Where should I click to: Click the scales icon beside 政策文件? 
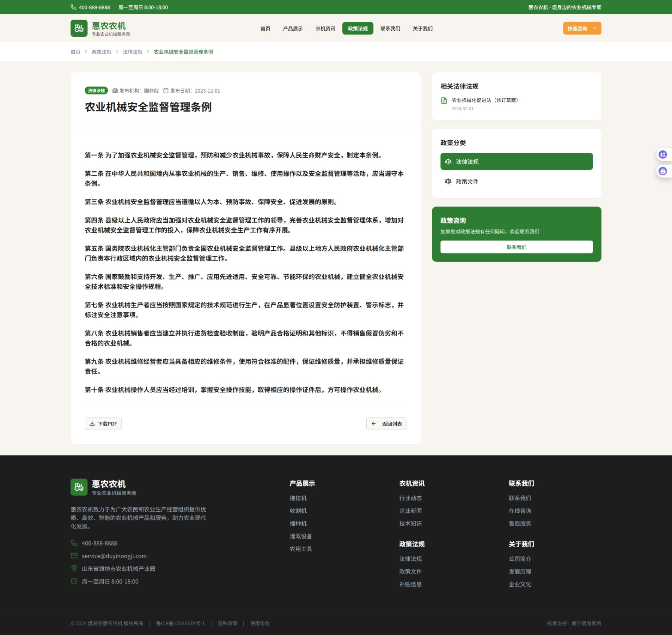pos(448,181)
